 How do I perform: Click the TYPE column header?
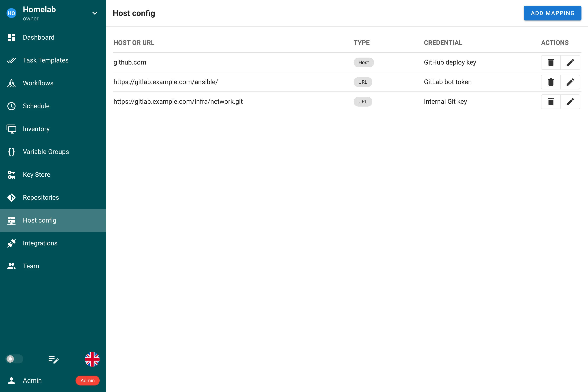click(362, 43)
